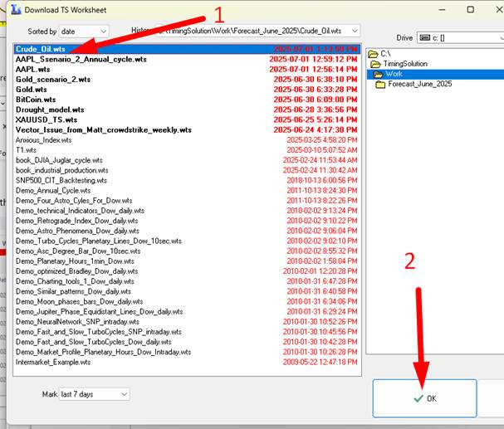Select Demo_Four_Astro_Cyles_For_Dow.wts
The width and height of the screenshot is (504, 429).
point(187,200)
